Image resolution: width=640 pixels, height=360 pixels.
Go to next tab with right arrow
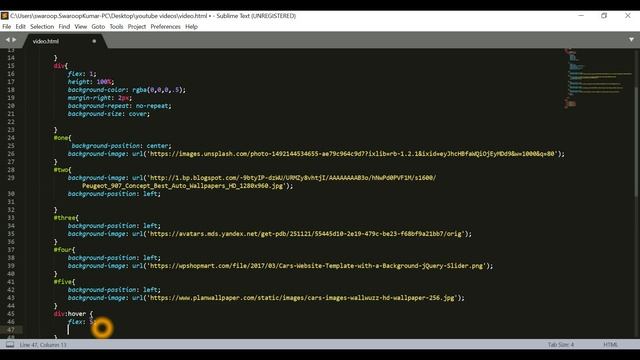pos(14,40)
